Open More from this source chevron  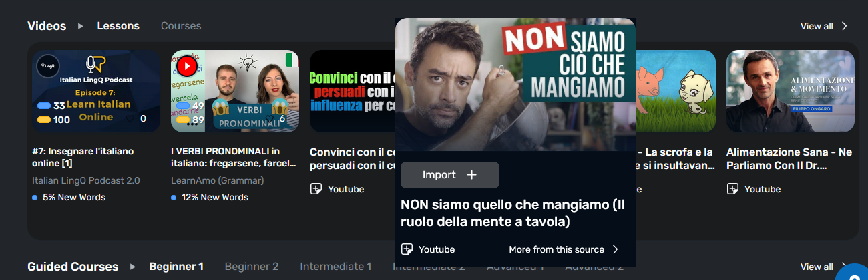click(616, 249)
